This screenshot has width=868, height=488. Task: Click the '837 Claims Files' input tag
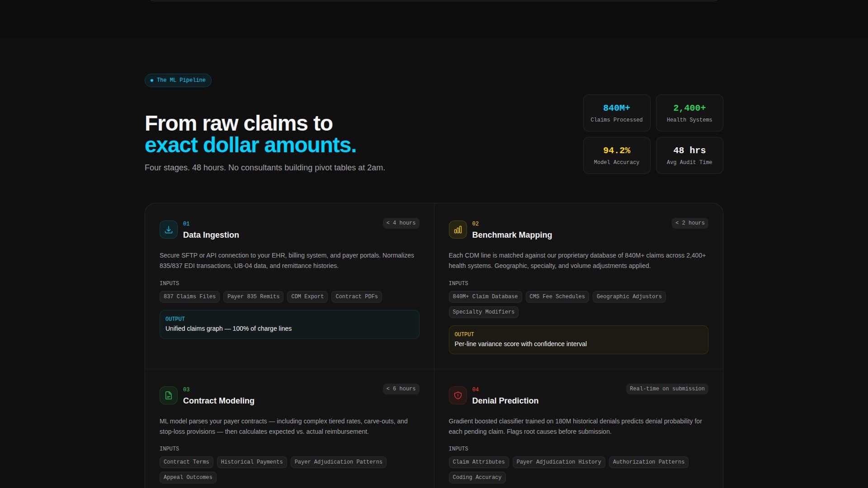(189, 297)
